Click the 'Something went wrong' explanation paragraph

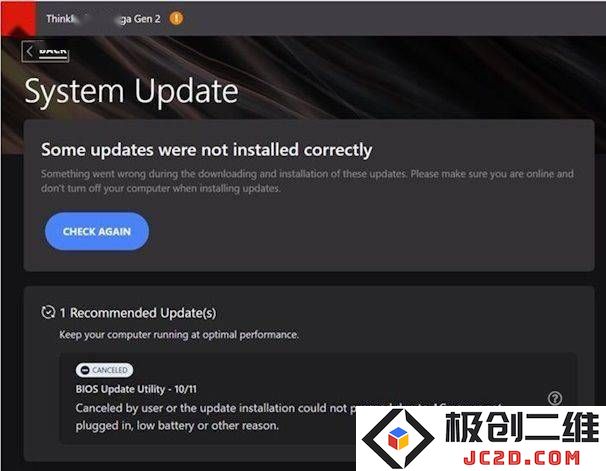coord(307,181)
